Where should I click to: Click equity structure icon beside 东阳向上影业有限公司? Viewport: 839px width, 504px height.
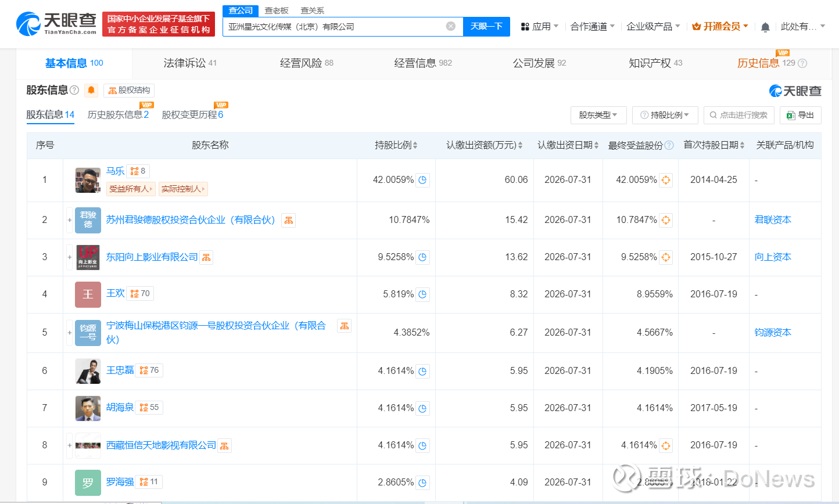(x=206, y=257)
